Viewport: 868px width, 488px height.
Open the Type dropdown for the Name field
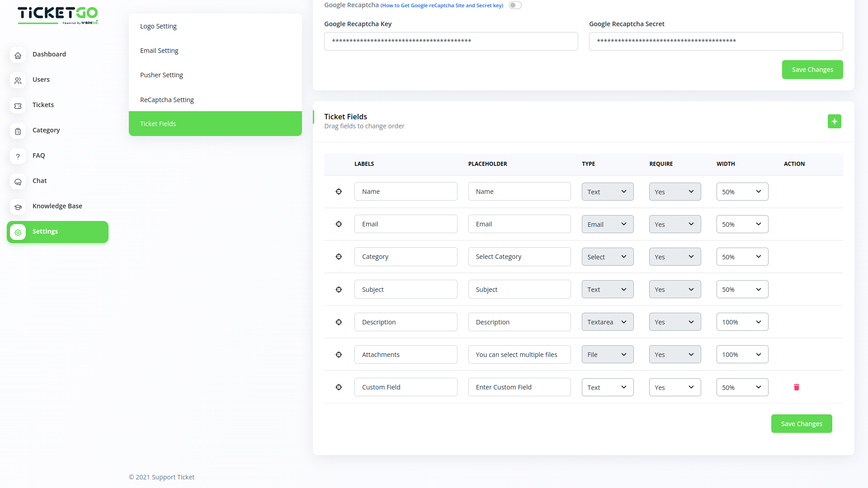click(607, 191)
